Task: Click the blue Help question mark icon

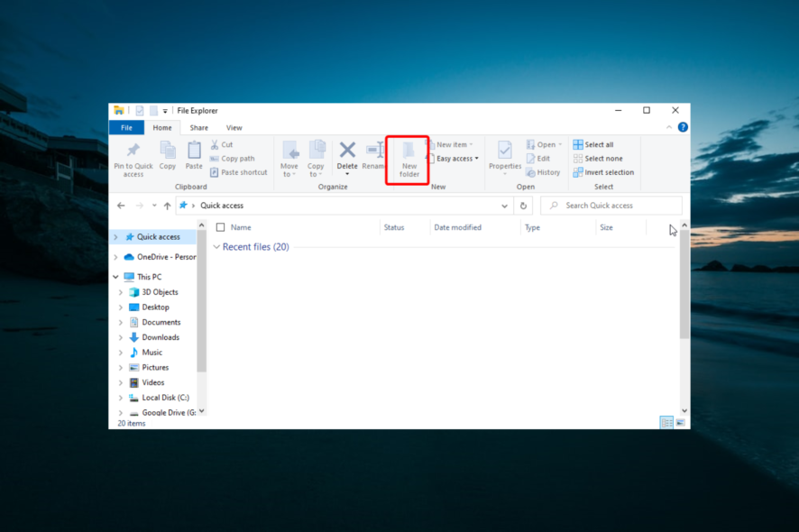Action: point(683,127)
